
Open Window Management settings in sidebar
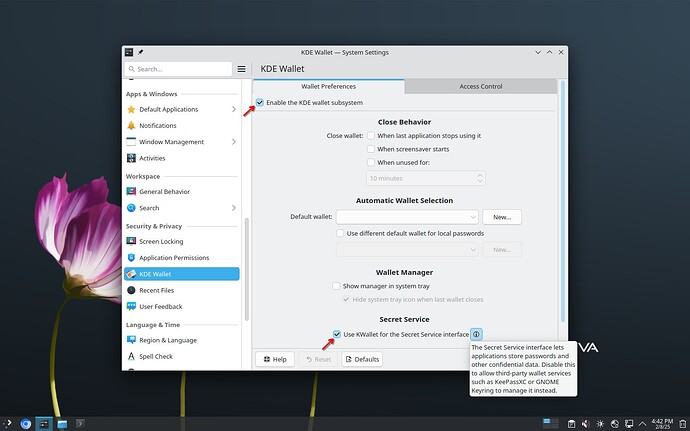pyautogui.click(x=181, y=142)
